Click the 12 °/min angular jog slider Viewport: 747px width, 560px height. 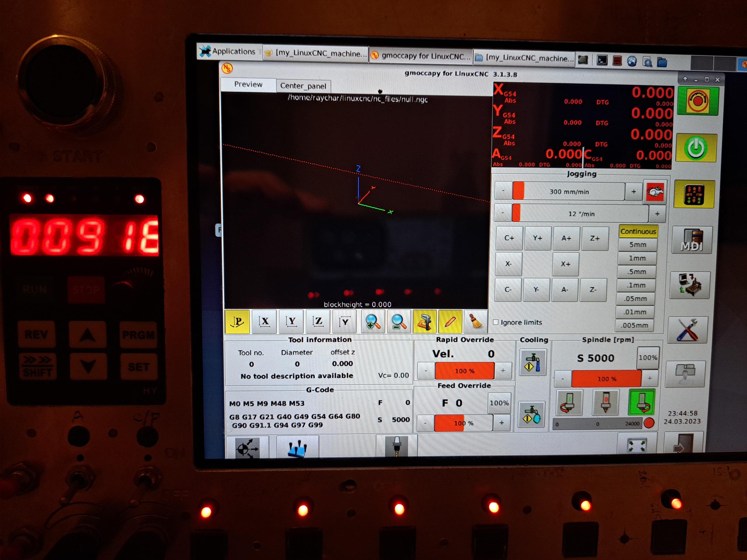581,214
